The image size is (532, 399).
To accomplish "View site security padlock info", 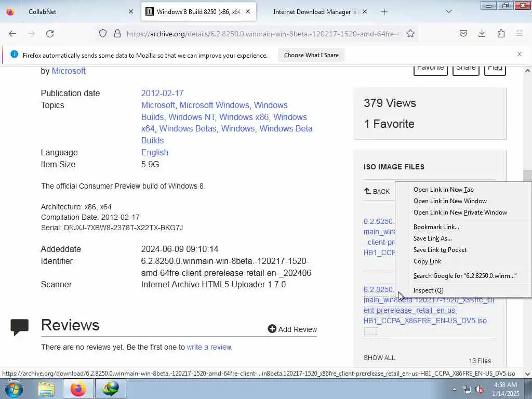I will [x=117, y=33].
